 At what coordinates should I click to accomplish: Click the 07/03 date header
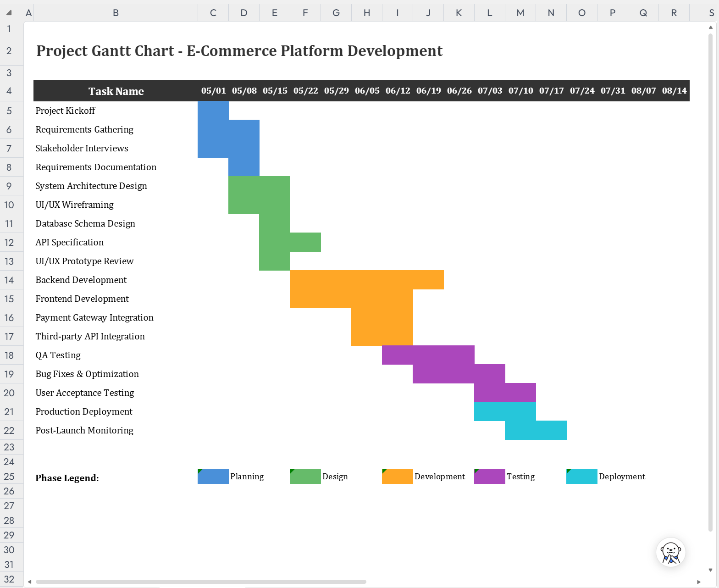pyautogui.click(x=490, y=91)
